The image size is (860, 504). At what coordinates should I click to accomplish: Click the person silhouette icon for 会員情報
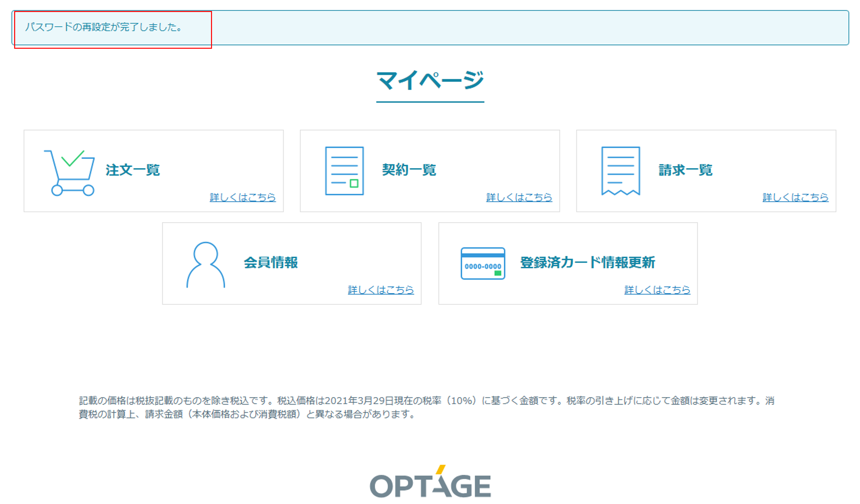206,265
